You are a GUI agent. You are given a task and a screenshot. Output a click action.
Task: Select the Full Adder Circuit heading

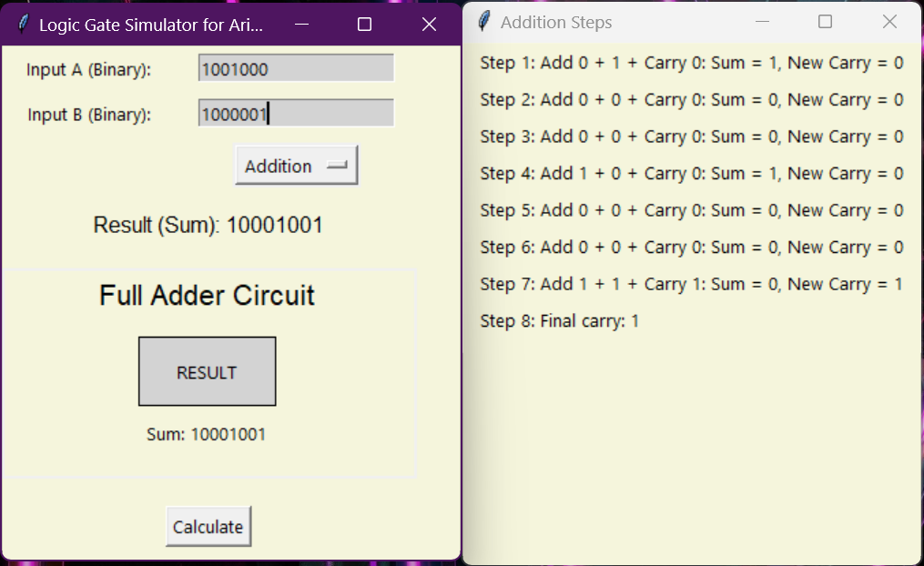(207, 296)
